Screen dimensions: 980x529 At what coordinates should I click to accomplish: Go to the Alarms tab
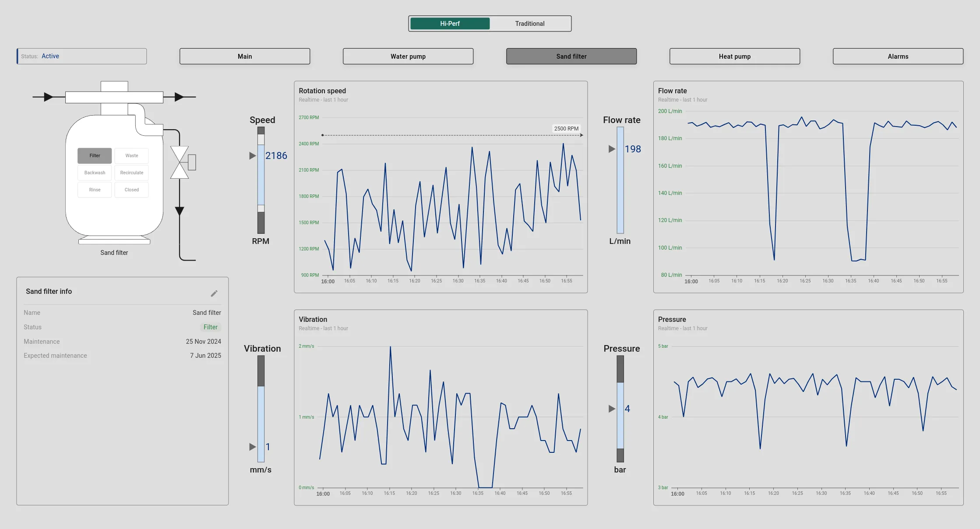click(898, 56)
